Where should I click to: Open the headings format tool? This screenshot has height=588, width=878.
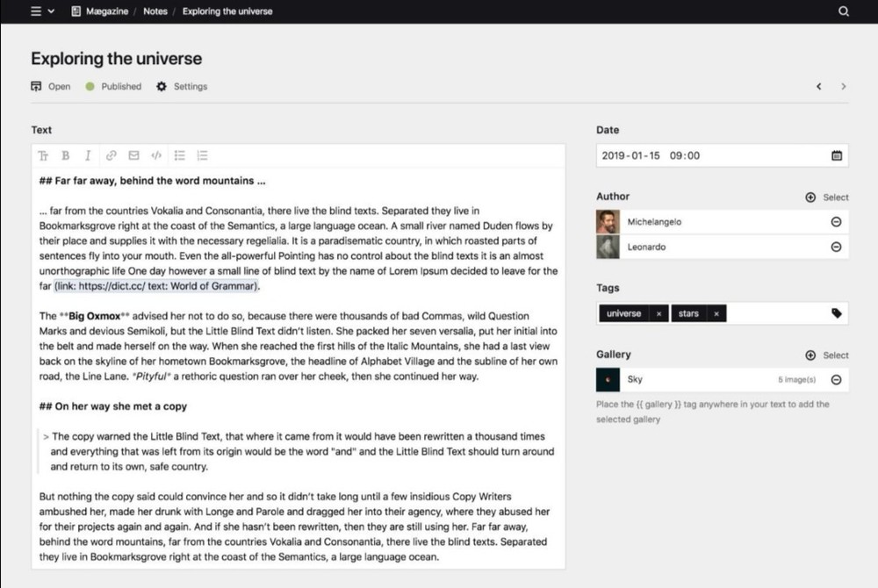[x=43, y=155]
